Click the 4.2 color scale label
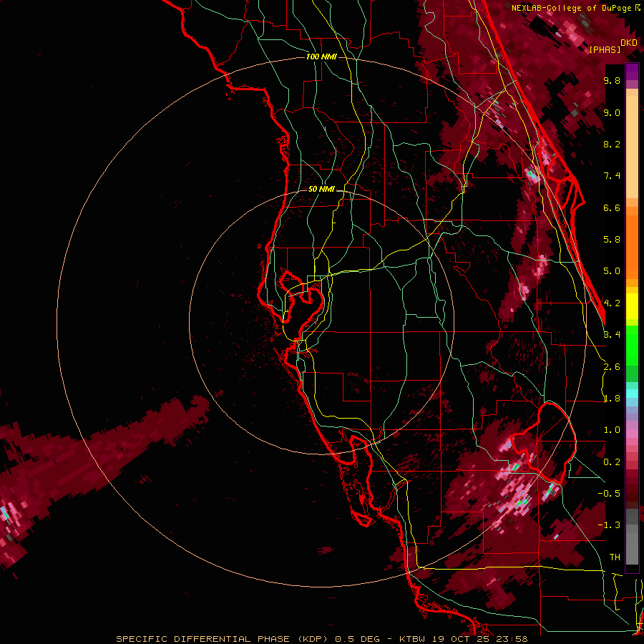The width and height of the screenshot is (644, 644). [612, 303]
